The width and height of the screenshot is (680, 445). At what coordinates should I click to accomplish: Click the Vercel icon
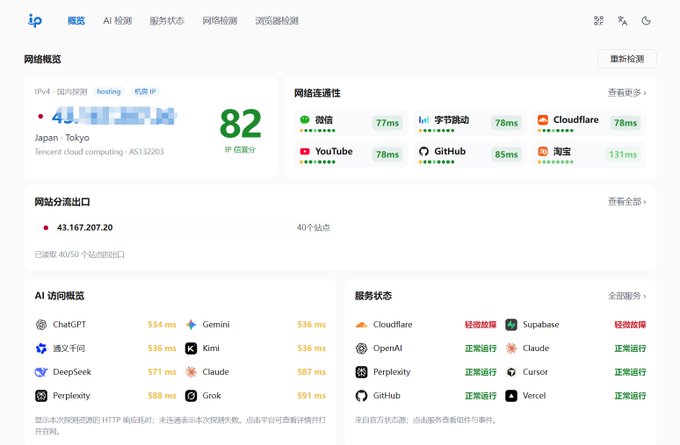pos(511,396)
